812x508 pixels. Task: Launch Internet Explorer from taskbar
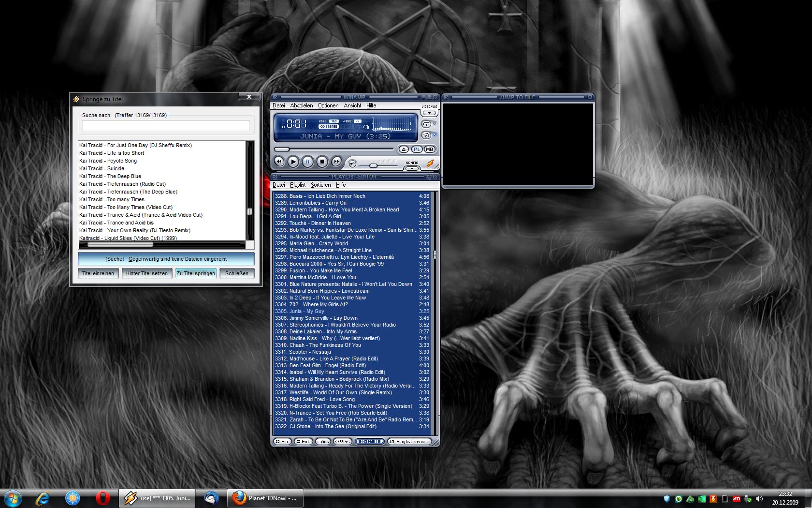43,498
